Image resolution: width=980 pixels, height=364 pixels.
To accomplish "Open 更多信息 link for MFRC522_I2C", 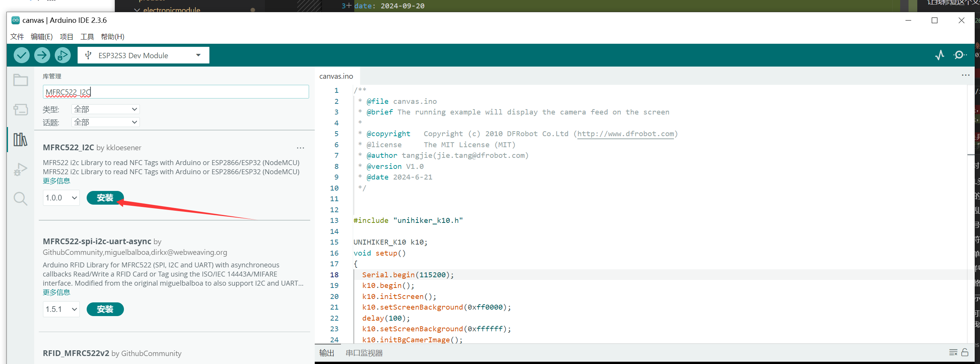I will pyautogui.click(x=56, y=181).
